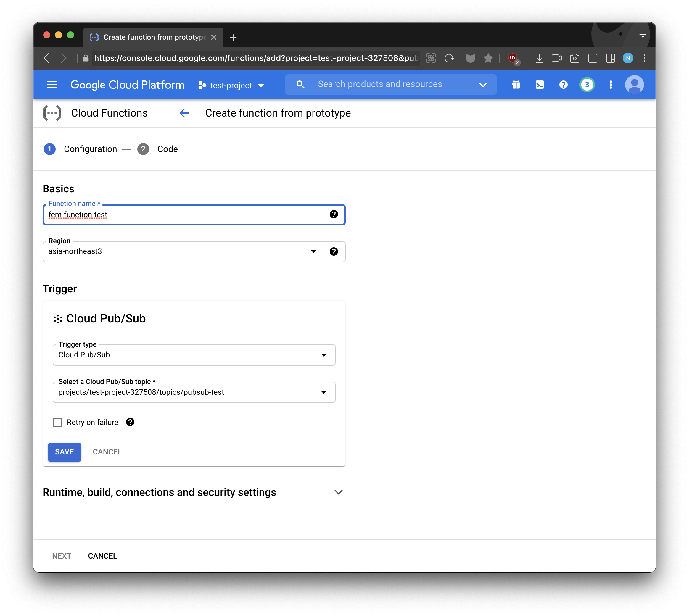This screenshot has width=689, height=616.
Task: Click help icon beside Retry on failure
Action: pyautogui.click(x=130, y=422)
